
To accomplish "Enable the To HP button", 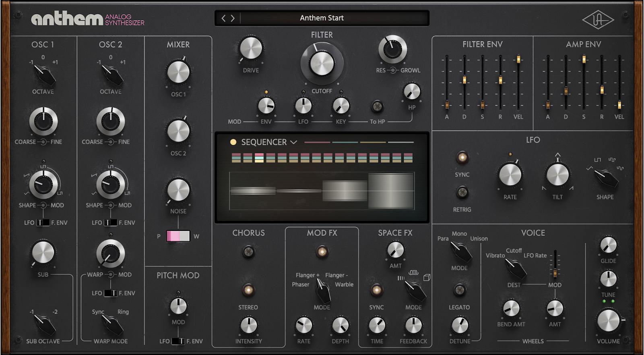I will point(377,106).
